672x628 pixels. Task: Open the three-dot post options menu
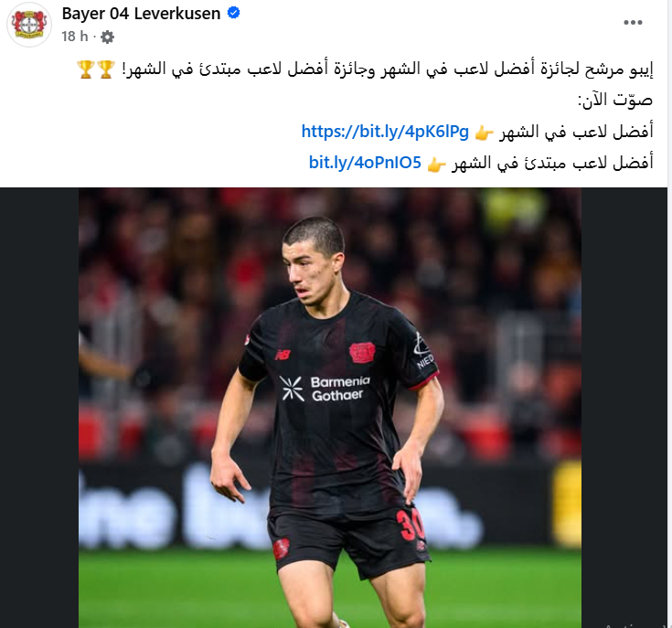pos(633,22)
